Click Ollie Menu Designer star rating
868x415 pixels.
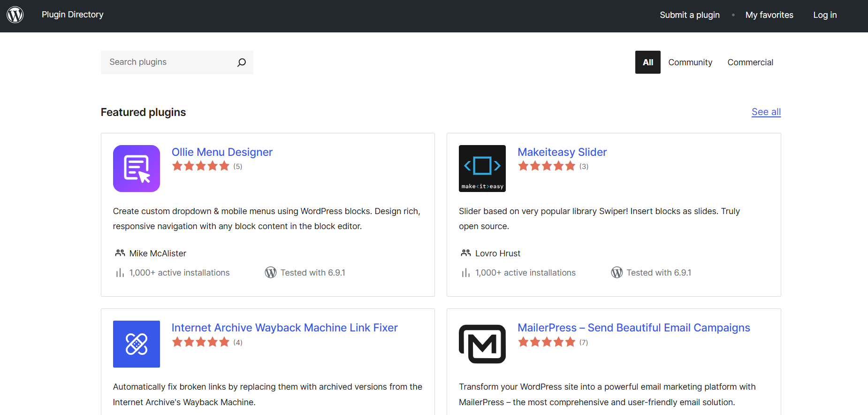click(x=201, y=166)
